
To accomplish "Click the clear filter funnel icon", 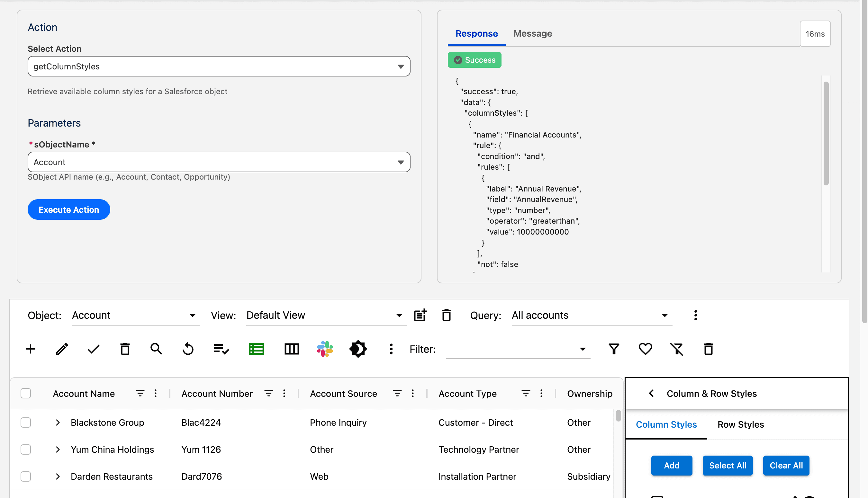I will (x=676, y=349).
